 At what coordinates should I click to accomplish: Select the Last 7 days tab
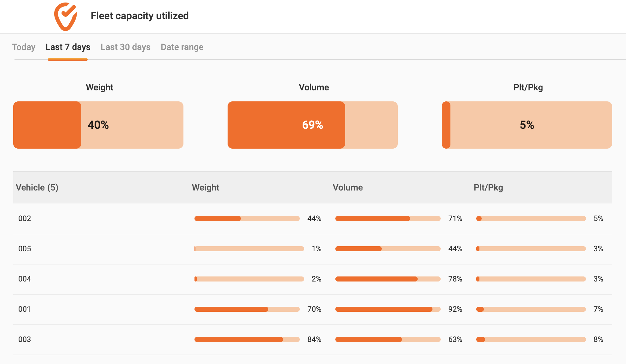click(x=68, y=47)
